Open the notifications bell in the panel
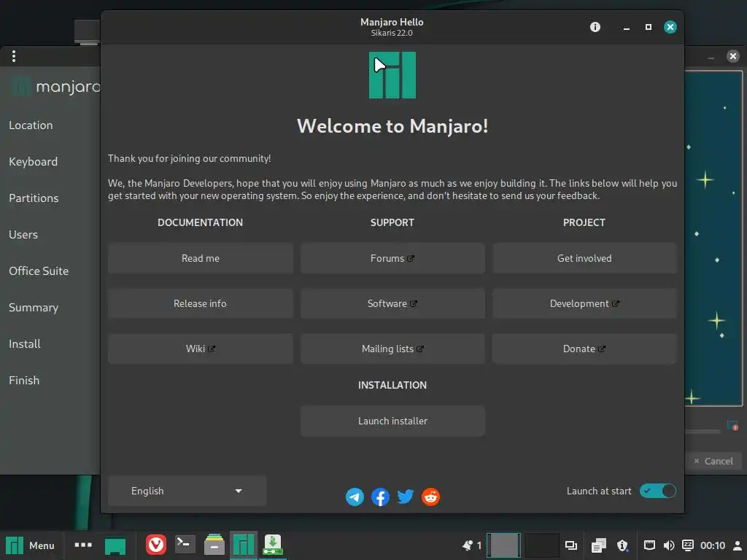Image resolution: width=747 pixels, height=560 pixels. (468, 545)
